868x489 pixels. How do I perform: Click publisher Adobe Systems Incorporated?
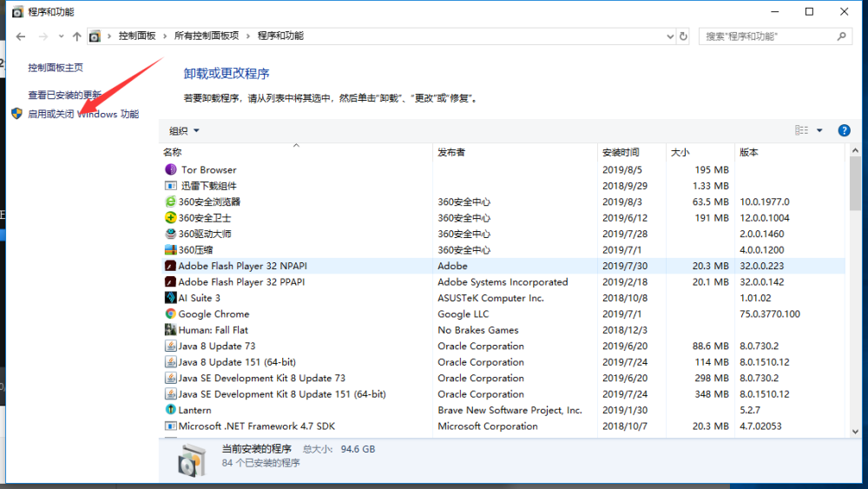tap(503, 282)
